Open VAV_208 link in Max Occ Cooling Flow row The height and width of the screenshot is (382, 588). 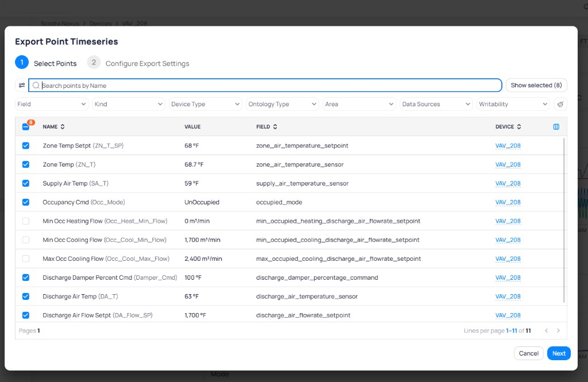coord(508,258)
